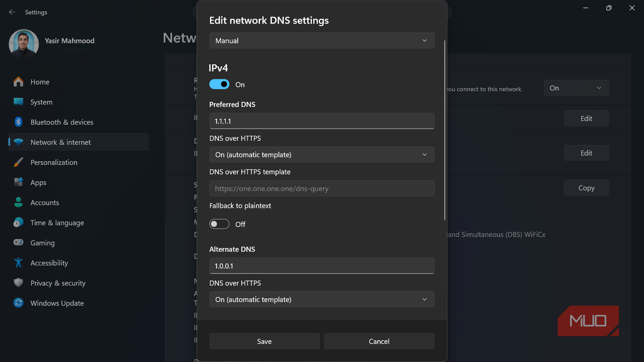Click the Settings back arrow icon
The width and height of the screenshot is (644, 362).
(x=12, y=12)
